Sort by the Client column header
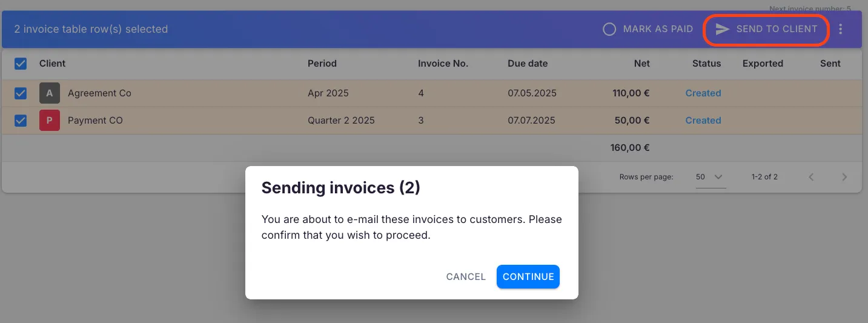The width and height of the screenshot is (868, 323). tap(52, 64)
